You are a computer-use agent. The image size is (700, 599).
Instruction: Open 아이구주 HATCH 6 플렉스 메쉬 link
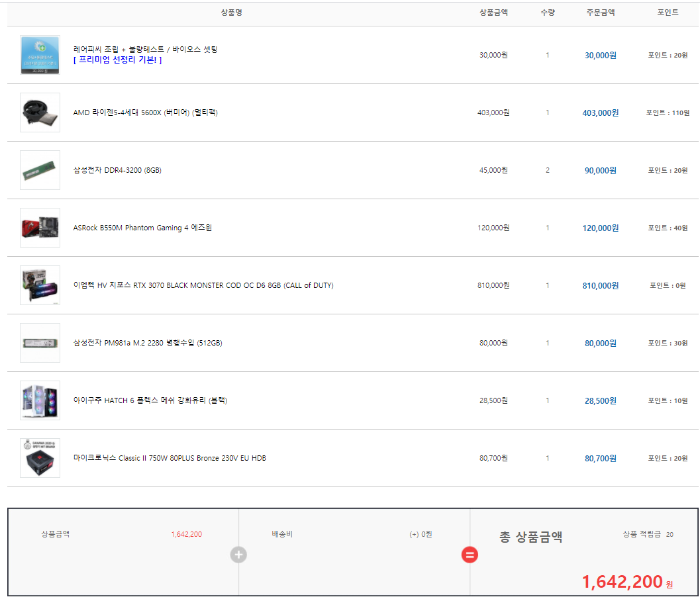click(x=150, y=400)
